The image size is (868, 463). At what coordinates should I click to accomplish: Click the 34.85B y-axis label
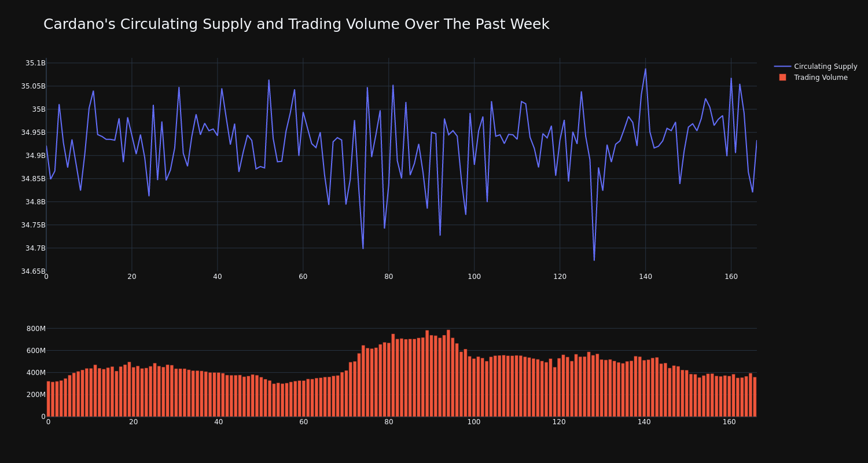pos(34,179)
